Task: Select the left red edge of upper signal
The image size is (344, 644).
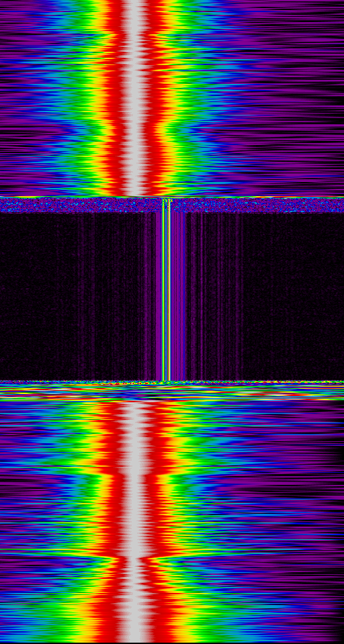Action: point(115,99)
